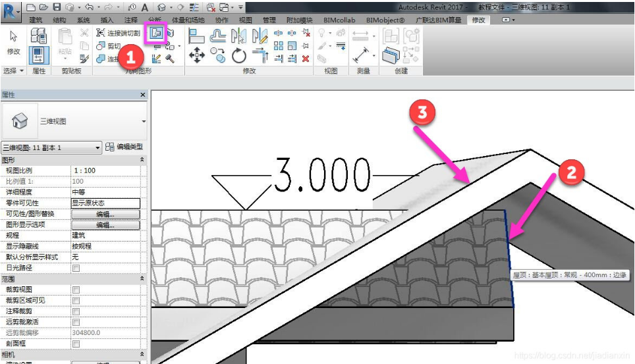Viewport: 635px width, 364px height.
Task: Select the Align tool in the Modify panel
Action: tap(196, 37)
